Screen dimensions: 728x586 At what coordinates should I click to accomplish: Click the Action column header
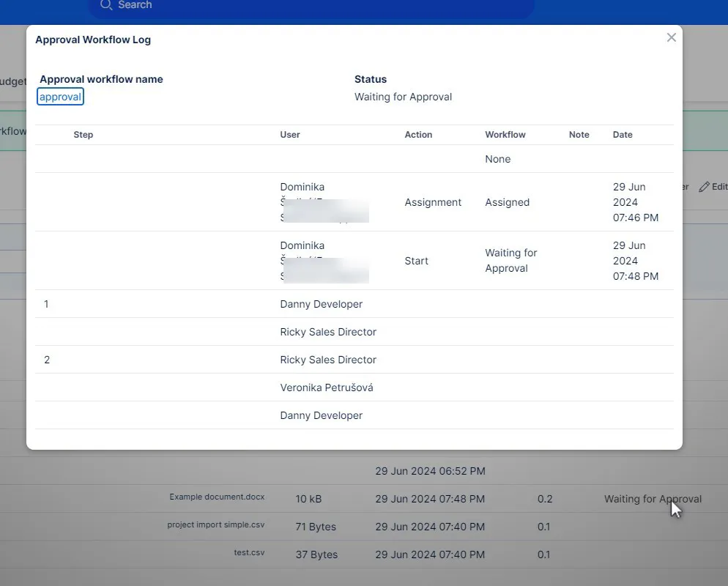(x=418, y=135)
